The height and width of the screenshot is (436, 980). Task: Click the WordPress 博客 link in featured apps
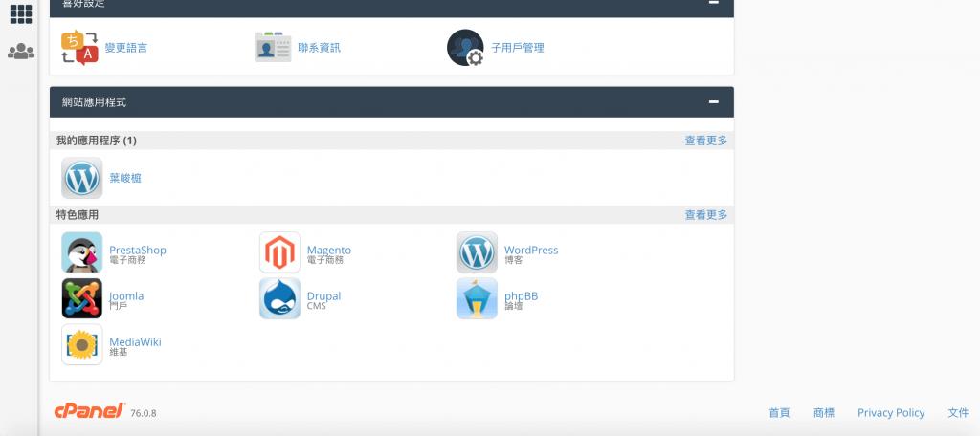point(530,251)
